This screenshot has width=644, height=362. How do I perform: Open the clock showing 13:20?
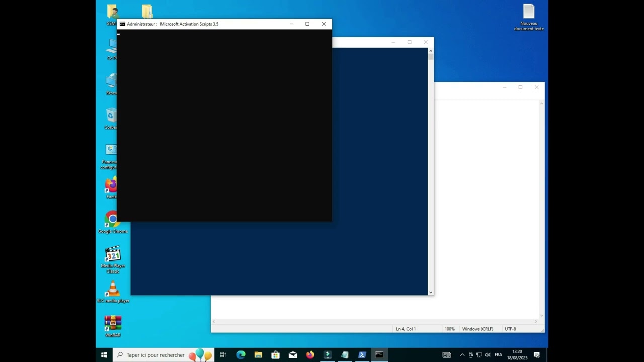(517, 355)
